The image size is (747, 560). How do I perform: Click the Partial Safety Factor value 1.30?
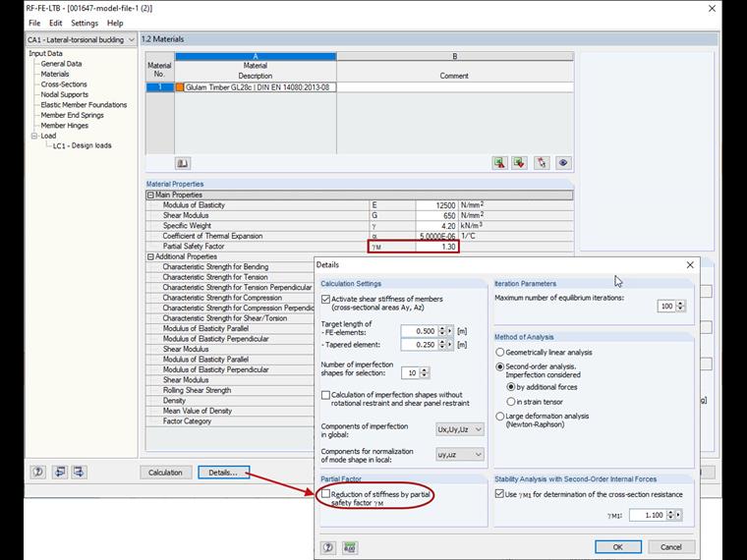436,247
